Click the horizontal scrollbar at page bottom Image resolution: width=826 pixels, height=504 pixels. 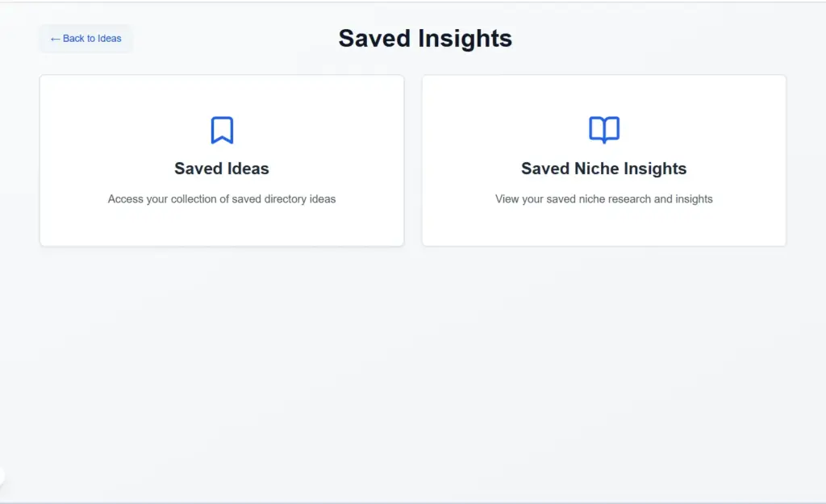(413, 501)
